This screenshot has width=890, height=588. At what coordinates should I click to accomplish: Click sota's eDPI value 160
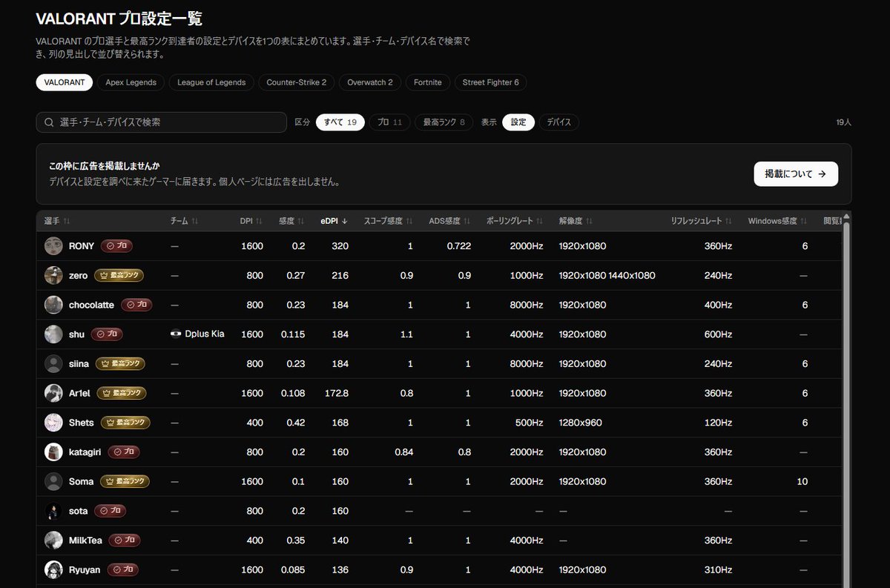click(x=340, y=511)
